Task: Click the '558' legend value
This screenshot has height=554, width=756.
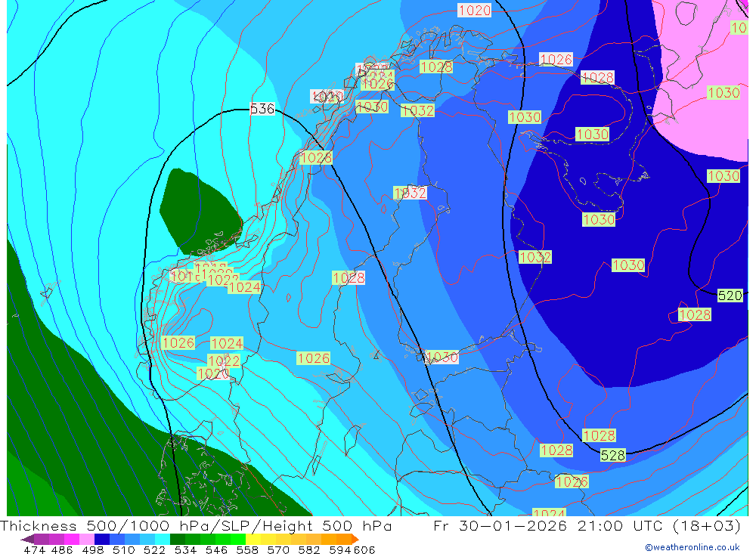Action: pyautogui.click(x=246, y=549)
